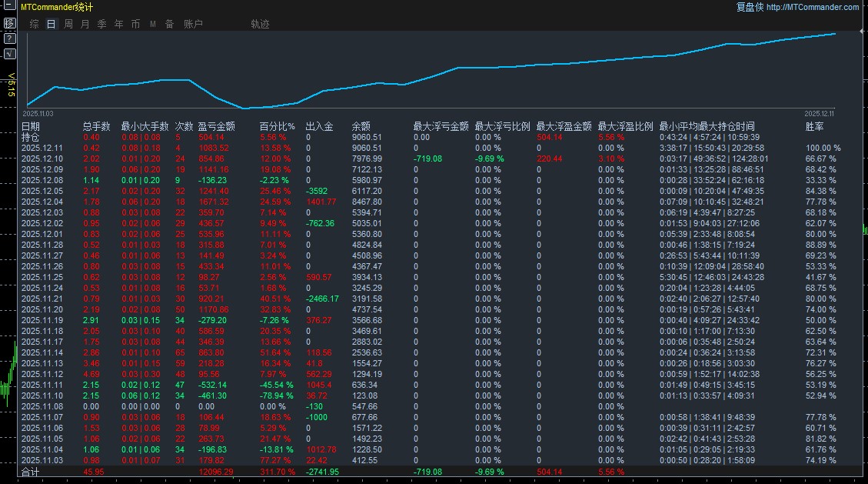
Task: Click the 盈亏金额 column header
Action: [x=217, y=126]
